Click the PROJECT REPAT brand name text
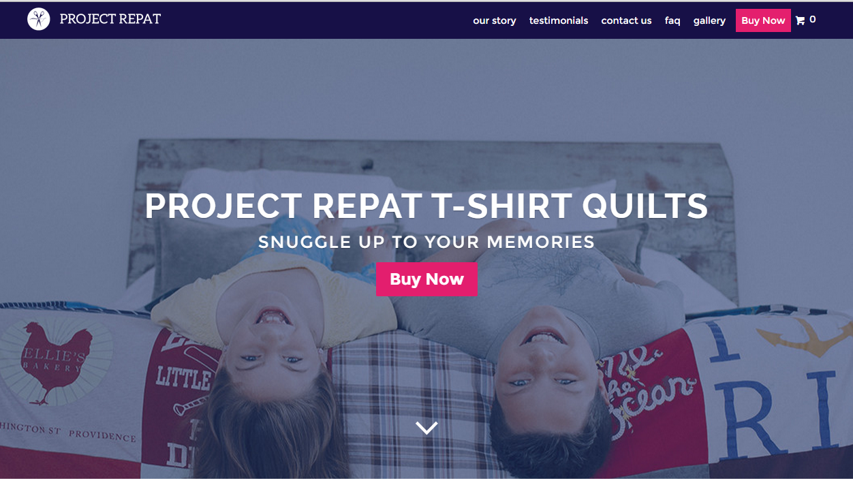 point(110,19)
